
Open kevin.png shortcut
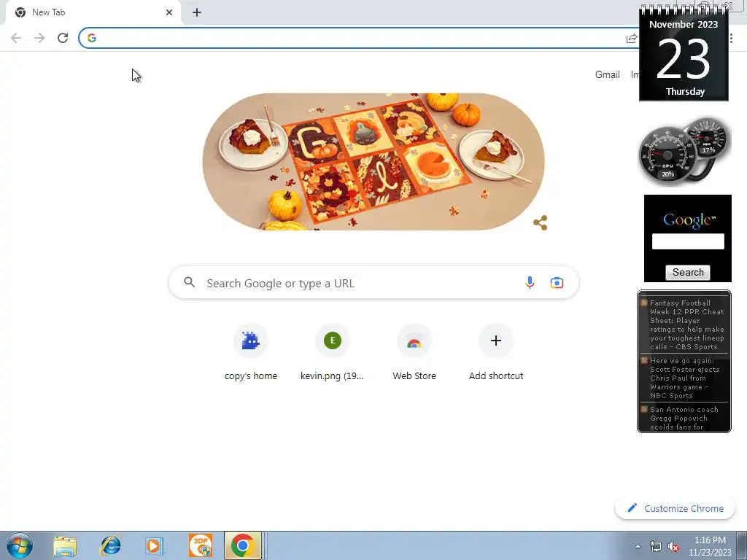point(332,354)
